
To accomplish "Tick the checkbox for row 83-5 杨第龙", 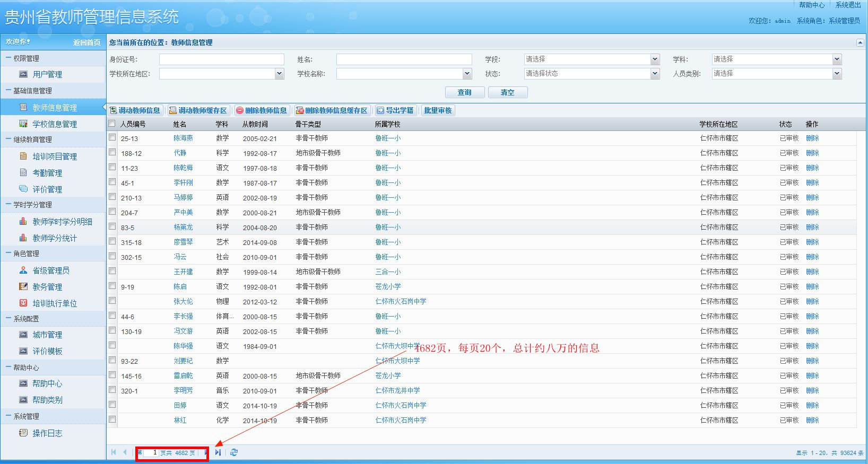I will pyautogui.click(x=112, y=226).
